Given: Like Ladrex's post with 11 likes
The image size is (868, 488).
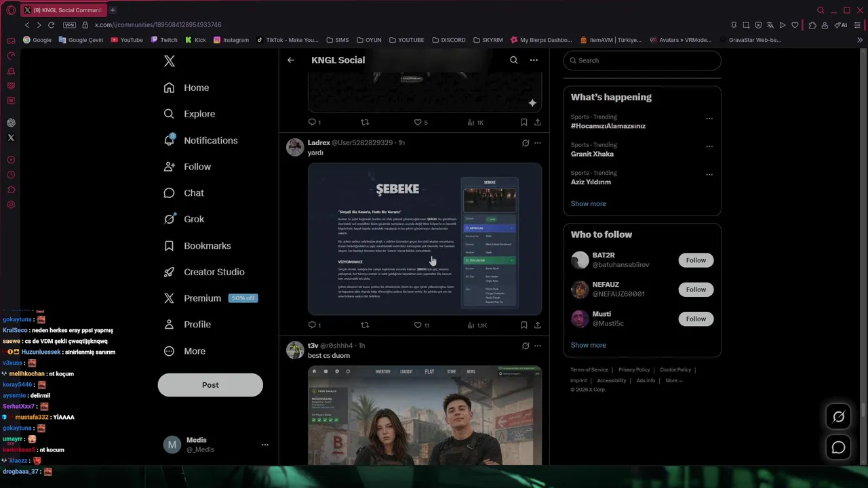Looking at the screenshot, I should (x=422, y=325).
